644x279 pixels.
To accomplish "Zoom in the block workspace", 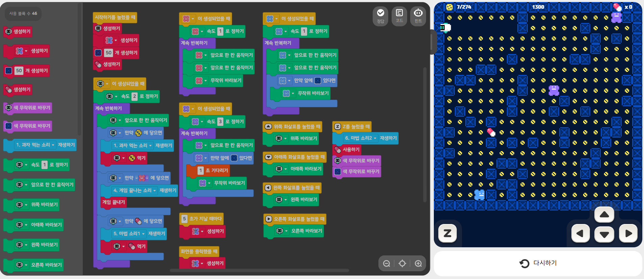I will 418,263.
